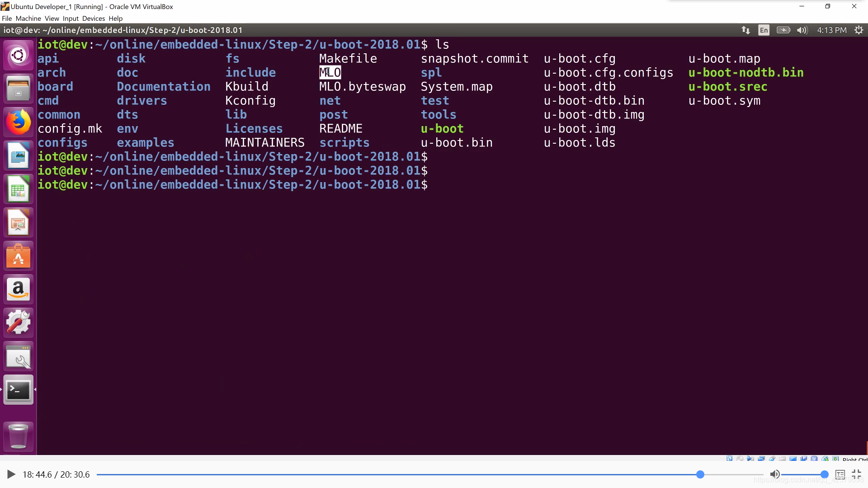Click the snapshot.commit file name
868x488 pixels.
tap(475, 59)
